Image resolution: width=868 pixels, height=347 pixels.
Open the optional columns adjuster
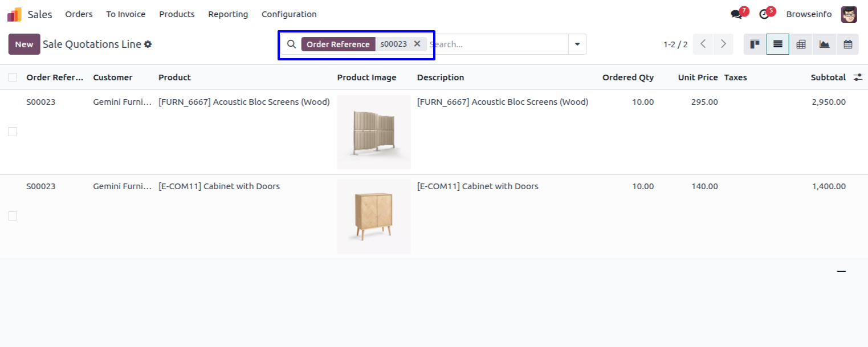pos(858,77)
